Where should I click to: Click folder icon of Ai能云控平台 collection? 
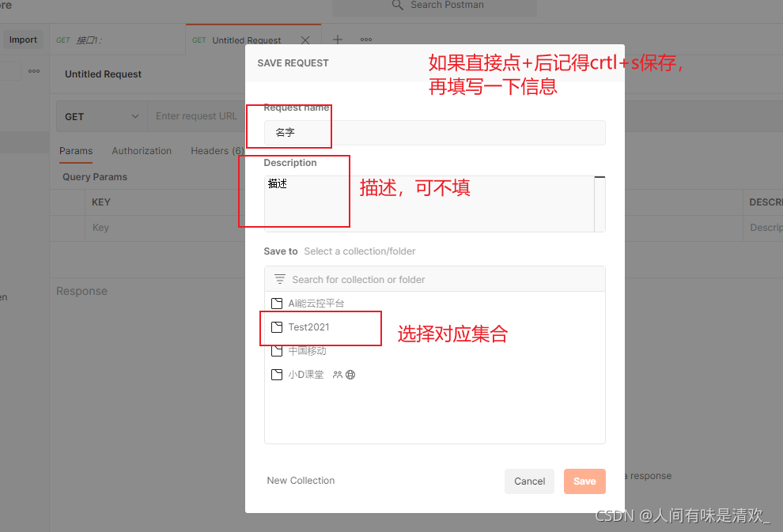tap(277, 304)
